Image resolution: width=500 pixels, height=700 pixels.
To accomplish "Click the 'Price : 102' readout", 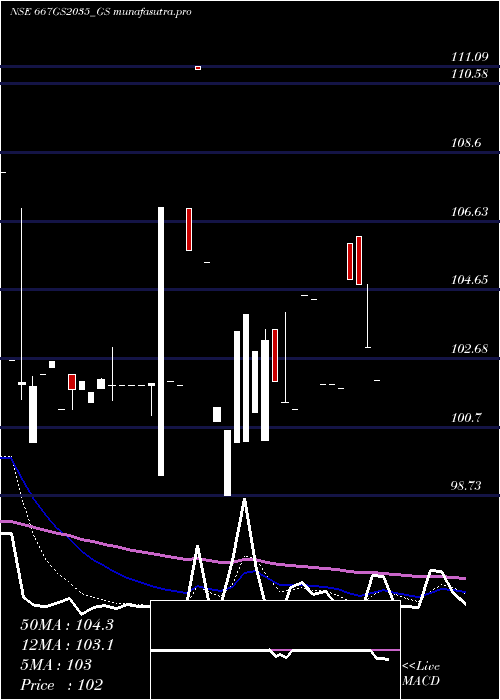I will (x=62, y=685).
